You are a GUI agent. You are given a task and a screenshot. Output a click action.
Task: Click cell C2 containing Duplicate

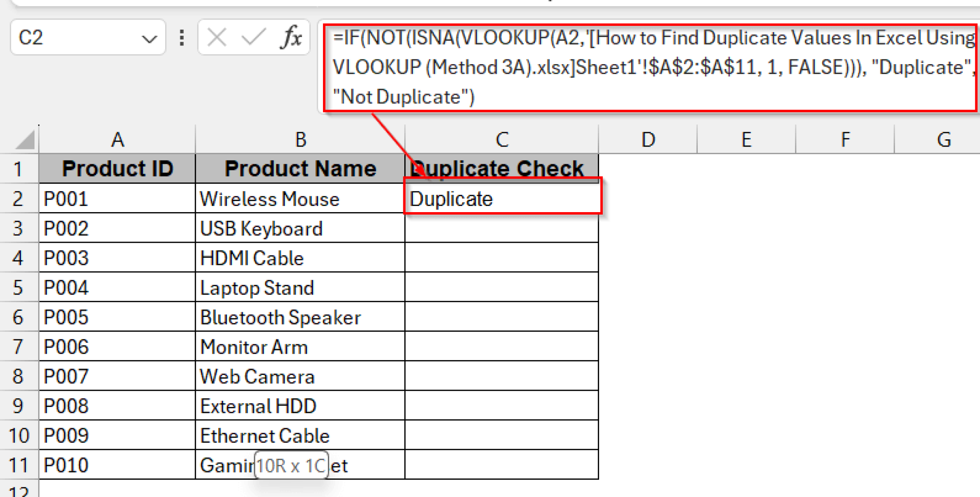(x=501, y=199)
